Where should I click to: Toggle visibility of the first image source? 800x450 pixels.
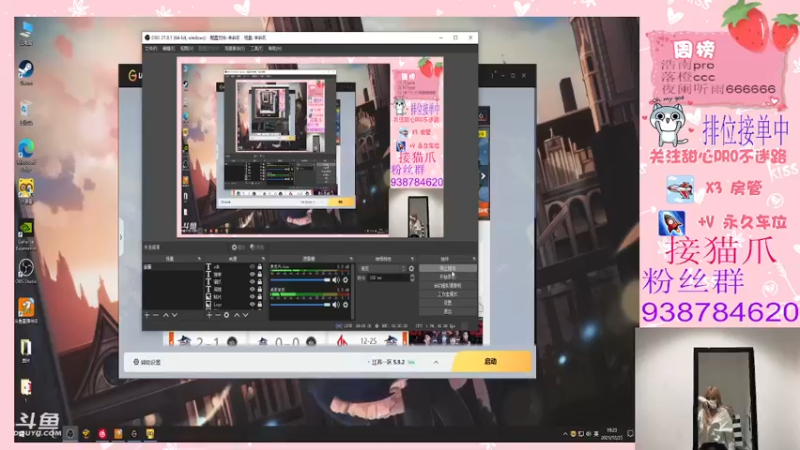[x=252, y=297]
